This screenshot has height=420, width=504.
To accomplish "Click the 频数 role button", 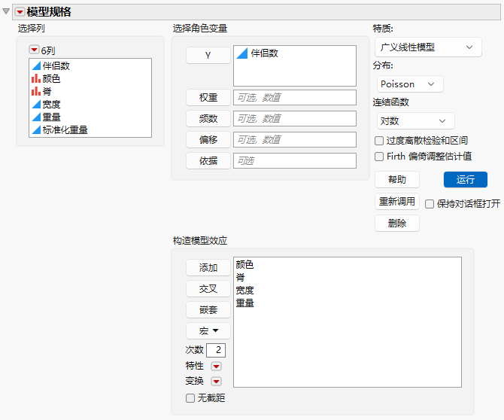I will (208, 119).
